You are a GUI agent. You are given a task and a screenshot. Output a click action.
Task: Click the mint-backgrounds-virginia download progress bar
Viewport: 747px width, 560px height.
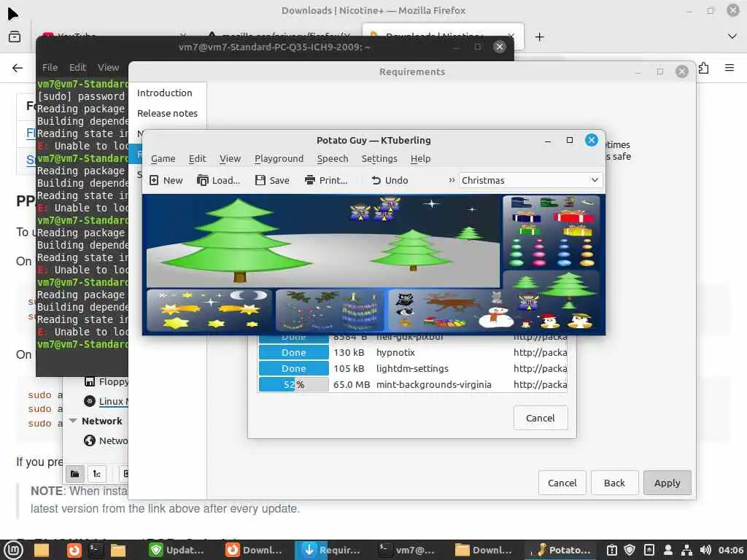[x=293, y=384]
